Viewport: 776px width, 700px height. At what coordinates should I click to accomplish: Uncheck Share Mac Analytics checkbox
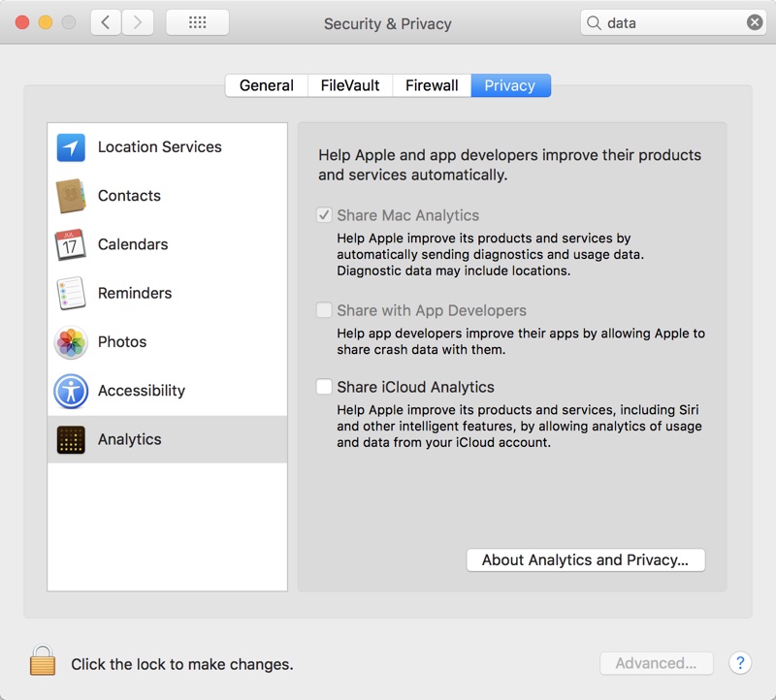(x=324, y=215)
